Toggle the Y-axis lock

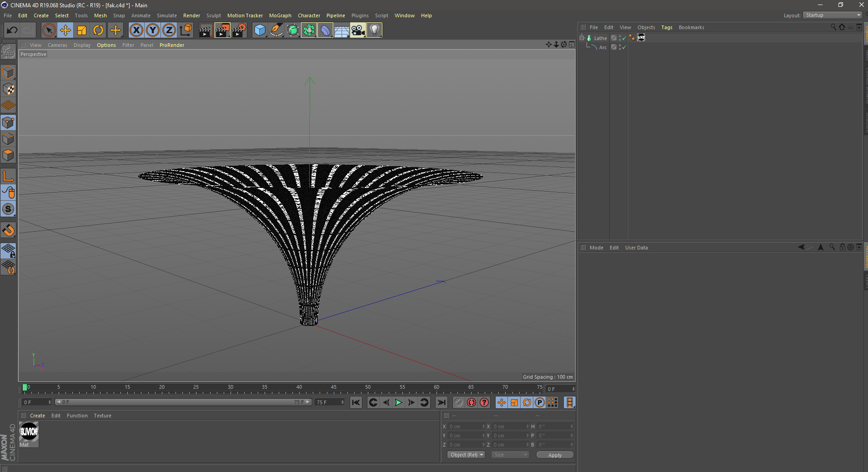pyautogui.click(x=153, y=30)
